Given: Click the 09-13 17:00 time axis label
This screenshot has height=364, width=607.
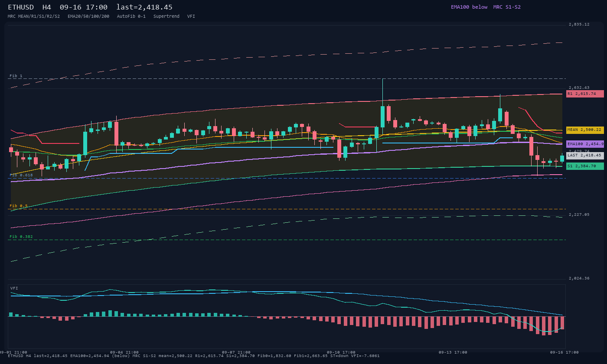Looking at the screenshot, I should point(453,352).
